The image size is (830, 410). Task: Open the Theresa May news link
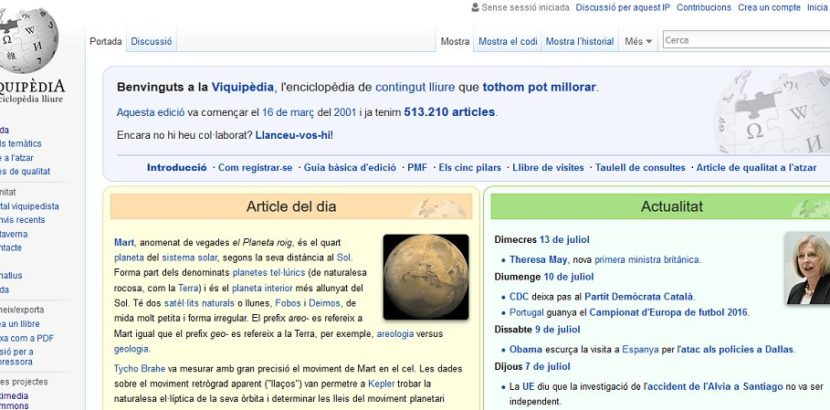coord(538,260)
